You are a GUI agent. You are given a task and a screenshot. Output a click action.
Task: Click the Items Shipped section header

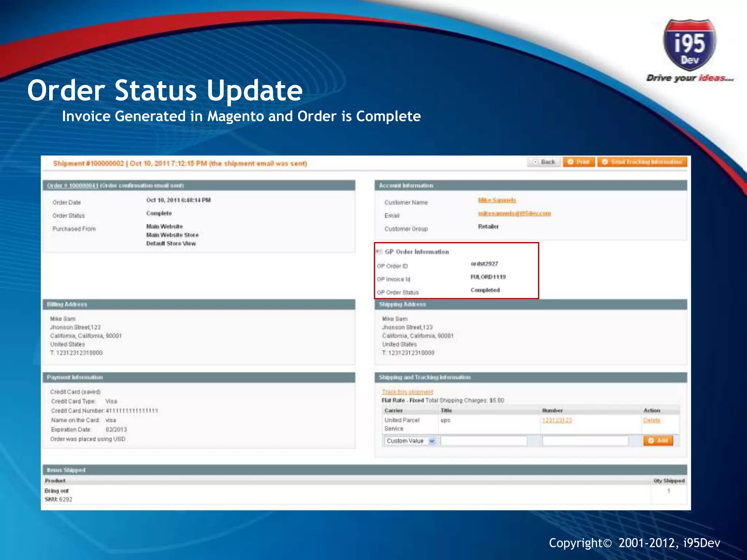pyautogui.click(x=365, y=470)
